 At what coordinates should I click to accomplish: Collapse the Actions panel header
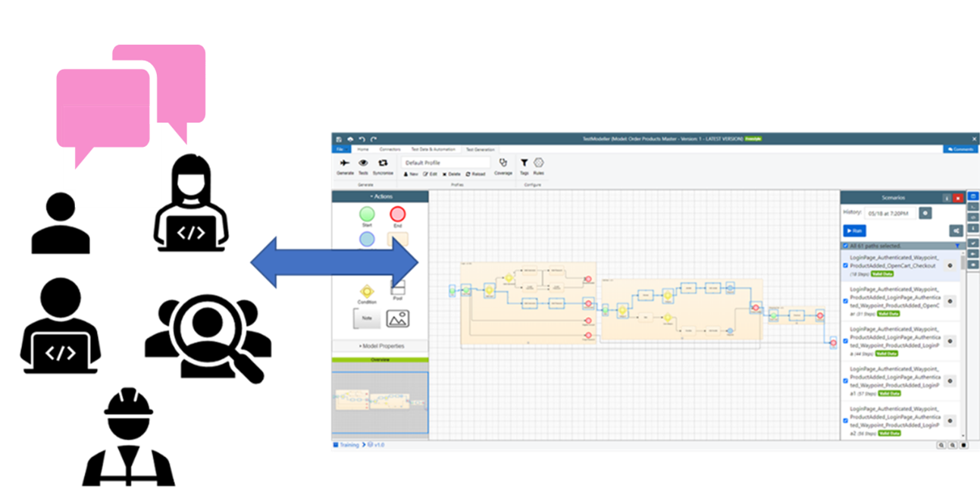380,196
